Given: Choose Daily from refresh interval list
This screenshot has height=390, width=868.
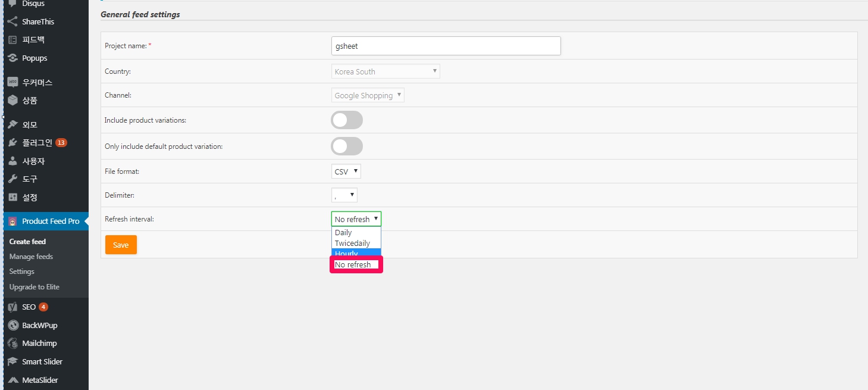Looking at the screenshot, I should pyautogui.click(x=343, y=233).
